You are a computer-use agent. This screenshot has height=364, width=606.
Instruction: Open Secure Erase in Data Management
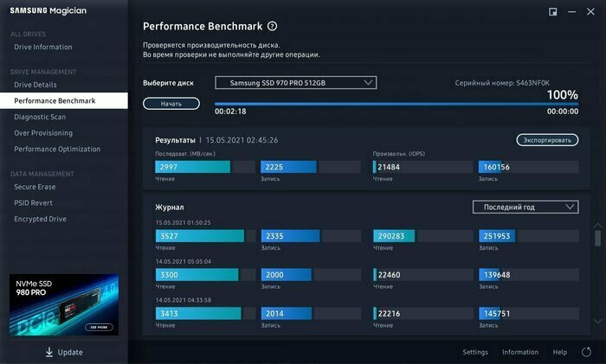click(x=35, y=187)
